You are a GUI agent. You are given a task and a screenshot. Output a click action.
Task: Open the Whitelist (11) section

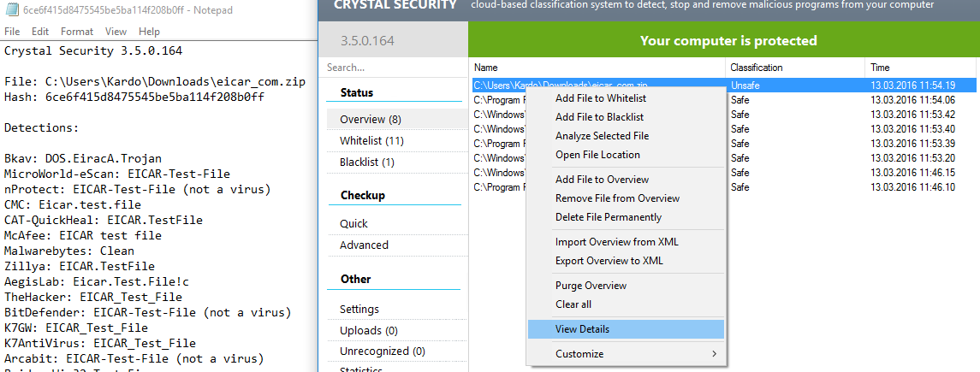[x=371, y=141]
